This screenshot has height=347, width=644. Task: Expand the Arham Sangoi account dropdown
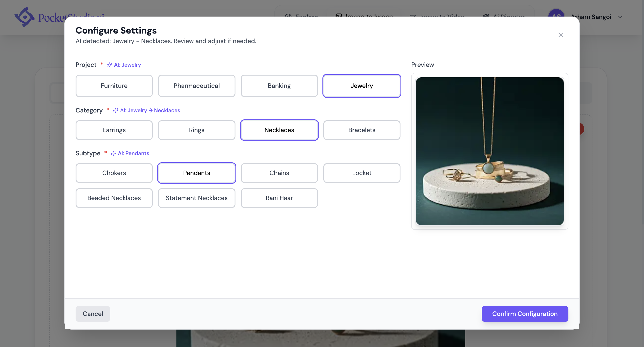tap(621, 17)
